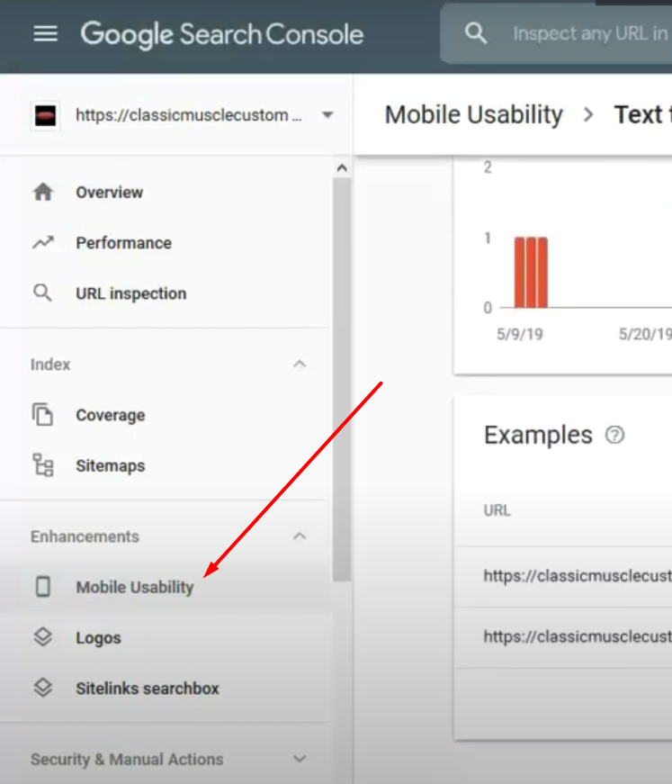This screenshot has width=672, height=784.
Task: Click the URL column header
Action: tap(497, 510)
